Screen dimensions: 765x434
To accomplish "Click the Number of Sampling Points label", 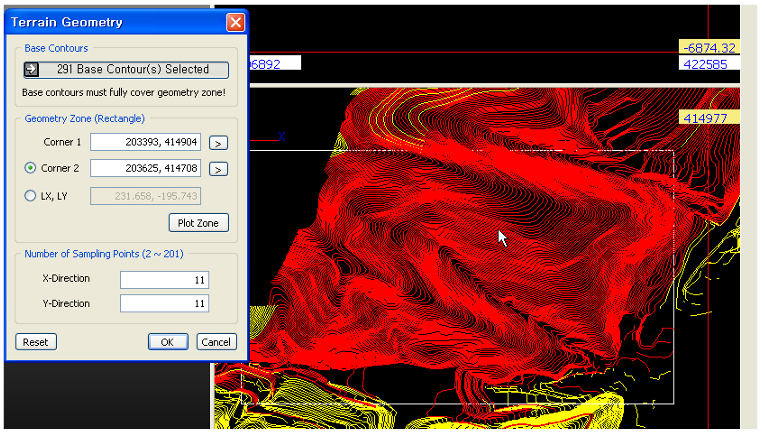I will (104, 254).
